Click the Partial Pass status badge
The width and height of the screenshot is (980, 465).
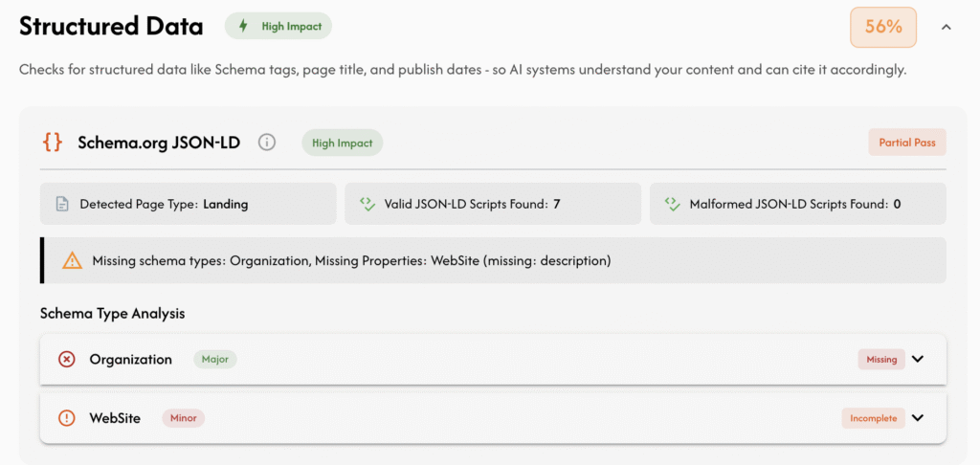(907, 143)
